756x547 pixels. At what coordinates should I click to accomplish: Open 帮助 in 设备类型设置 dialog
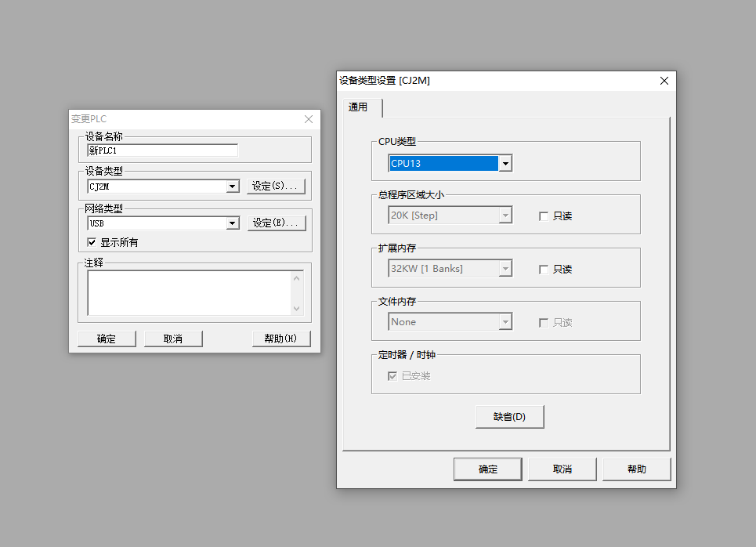pyautogui.click(x=636, y=469)
